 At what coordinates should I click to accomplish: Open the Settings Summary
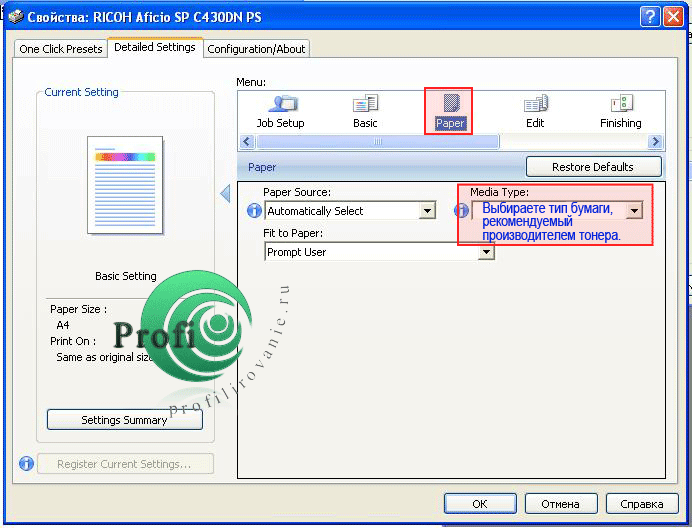click(124, 420)
